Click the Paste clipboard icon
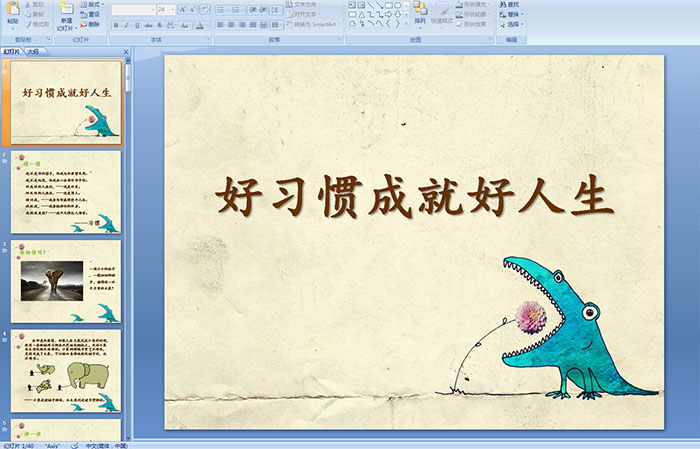 point(13,8)
